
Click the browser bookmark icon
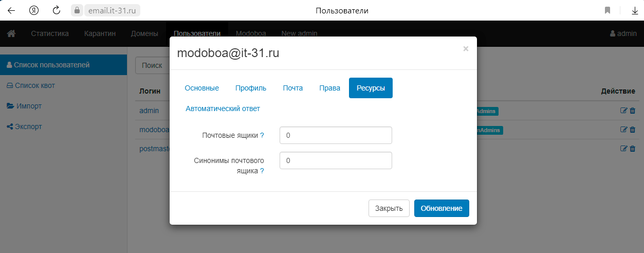[x=607, y=10]
